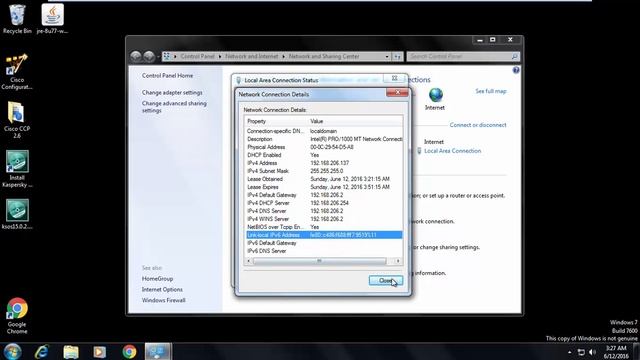Open the Install Kaspersky desktop icon
640x360 pixels.
click(17, 169)
